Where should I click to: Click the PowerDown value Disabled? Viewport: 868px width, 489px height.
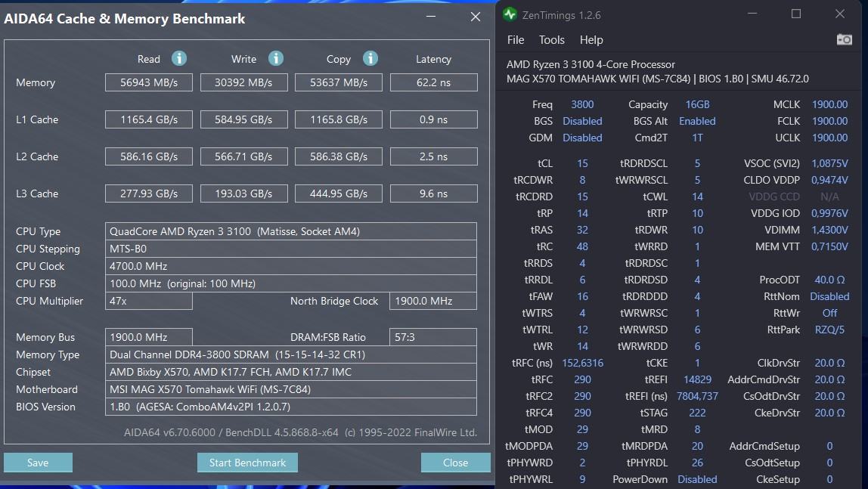[x=697, y=479]
